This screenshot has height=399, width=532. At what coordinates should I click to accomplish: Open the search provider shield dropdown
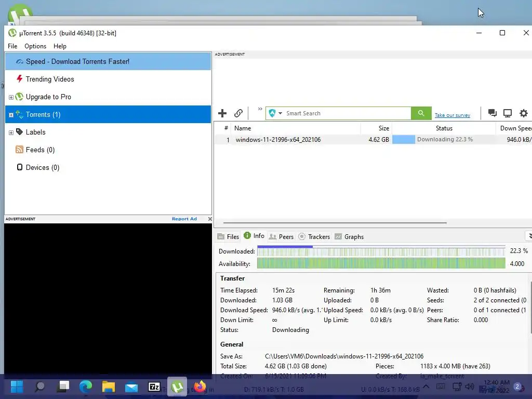tap(275, 113)
